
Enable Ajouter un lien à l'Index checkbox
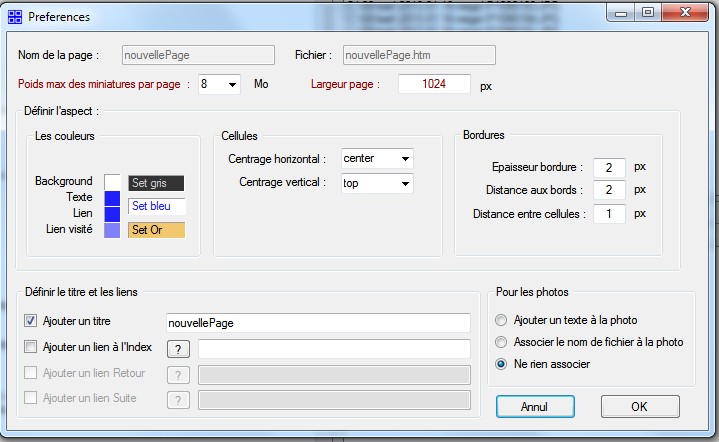click(30, 347)
